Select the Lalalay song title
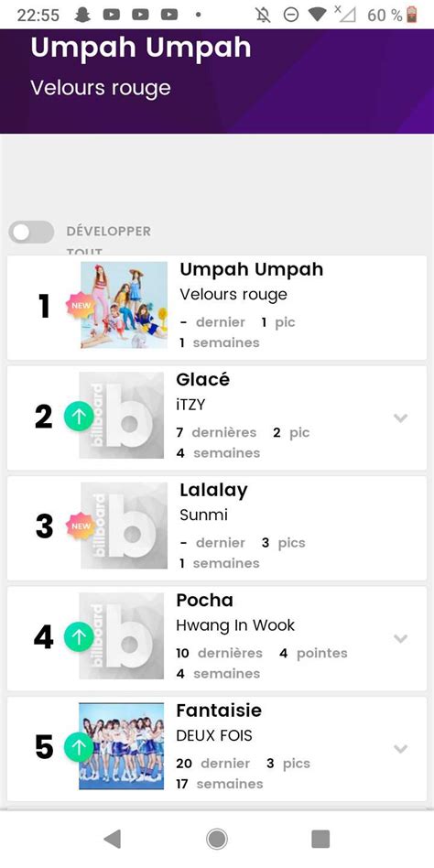Image resolution: width=434 pixels, height=868 pixels. tap(213, 490)
